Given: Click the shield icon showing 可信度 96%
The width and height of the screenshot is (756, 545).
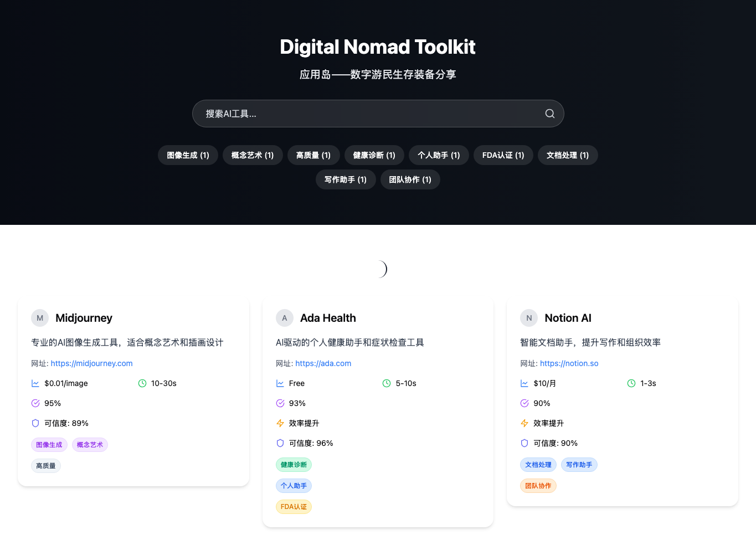Looking at the screenshot, I should point(279,443).
